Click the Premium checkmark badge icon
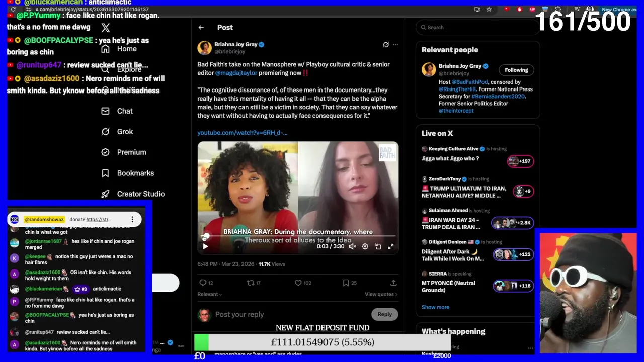The height and width of the screenshot is (362, 644). point(105,152)
